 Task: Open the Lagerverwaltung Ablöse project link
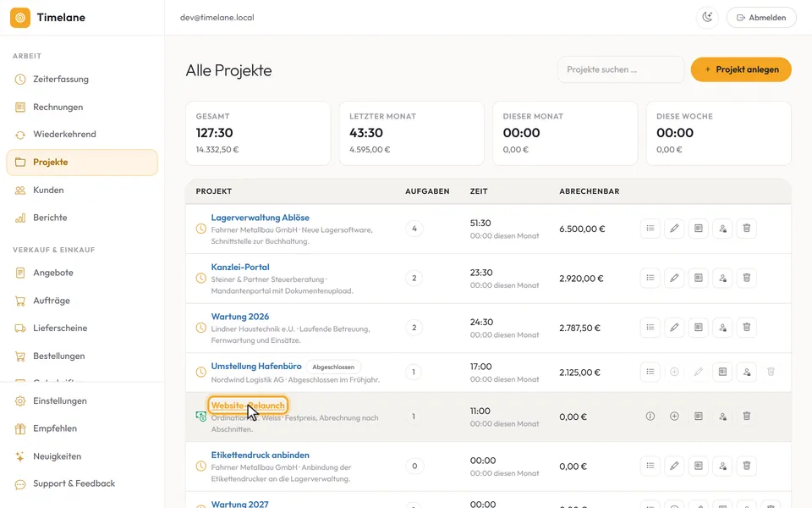(260, 218)
